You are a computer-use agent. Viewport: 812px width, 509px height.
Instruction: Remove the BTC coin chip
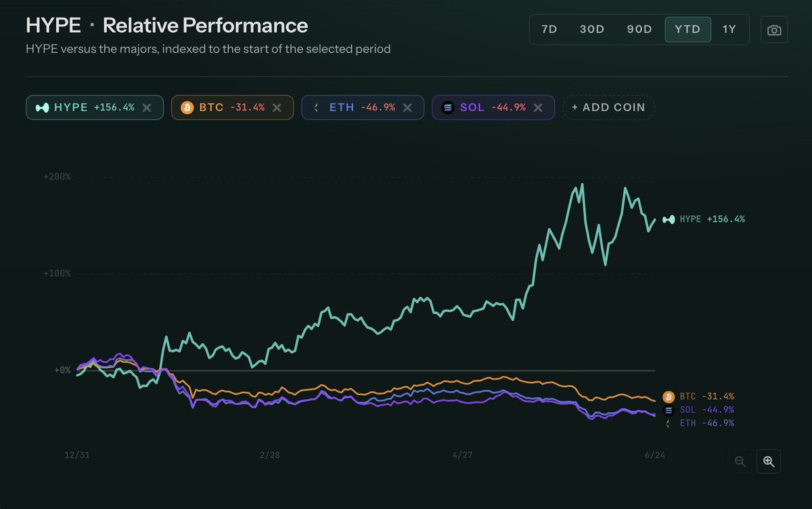coord(277,107)
